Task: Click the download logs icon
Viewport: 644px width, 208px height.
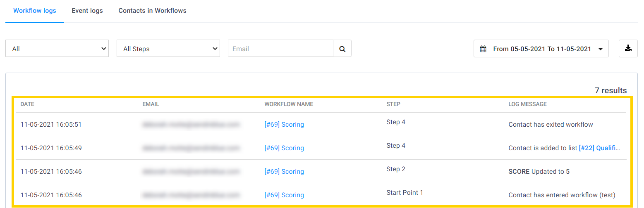Action: click(x=628, y=49)
